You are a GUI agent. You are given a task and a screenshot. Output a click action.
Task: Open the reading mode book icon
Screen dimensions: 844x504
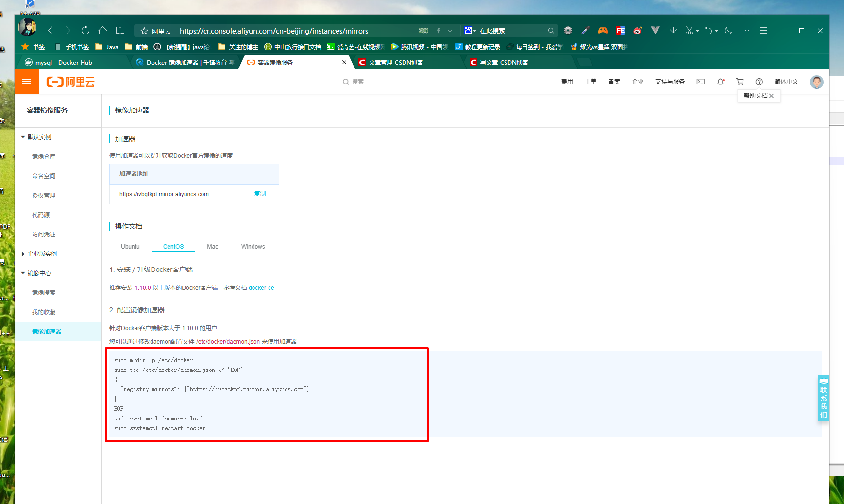coord(120,31)
